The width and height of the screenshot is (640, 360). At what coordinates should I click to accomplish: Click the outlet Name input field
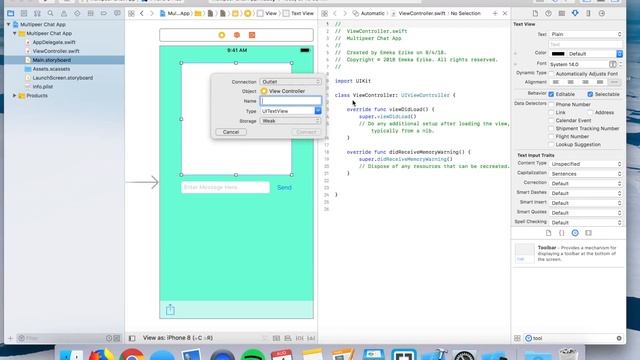291,101
